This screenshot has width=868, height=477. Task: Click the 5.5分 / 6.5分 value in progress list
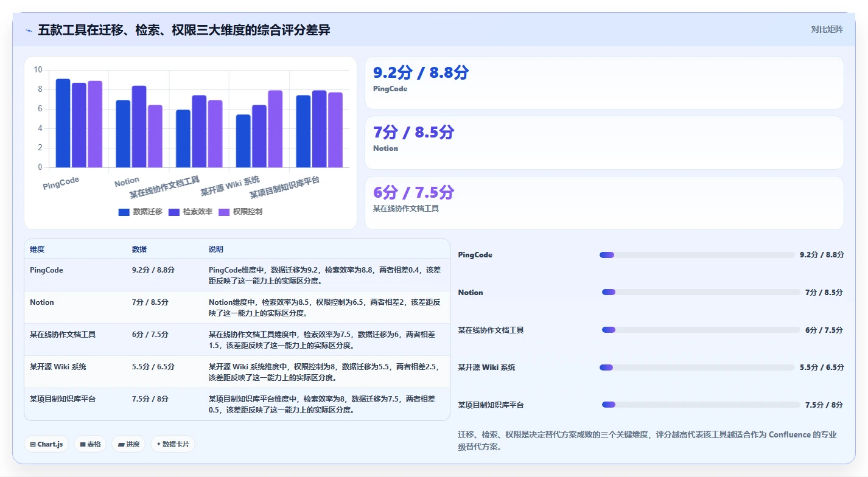coord(822,367)
